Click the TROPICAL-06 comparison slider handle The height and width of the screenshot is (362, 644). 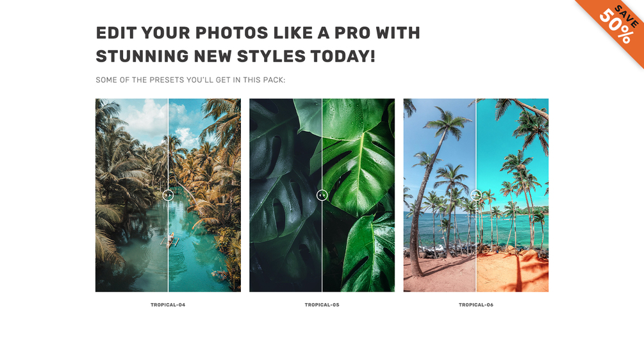[476, 195]
